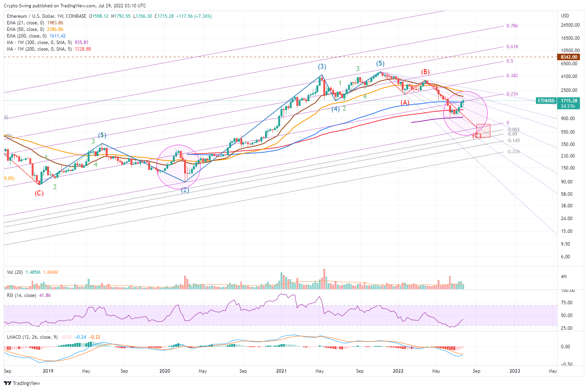Screen dimensions: 588x390
Task: Click the volume average value 1.604M
Action: 51,272
